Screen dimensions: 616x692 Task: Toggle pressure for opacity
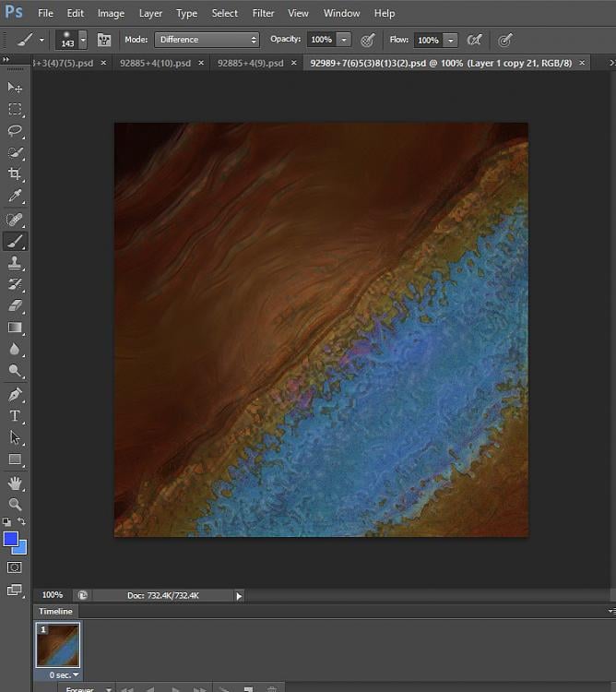click(367, 41)
